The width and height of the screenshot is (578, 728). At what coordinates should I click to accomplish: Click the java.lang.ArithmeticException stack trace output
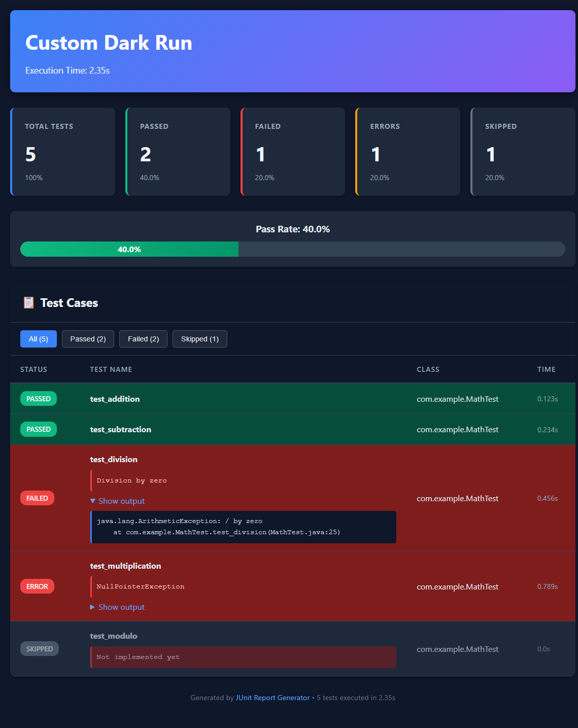tap(243, 527)
